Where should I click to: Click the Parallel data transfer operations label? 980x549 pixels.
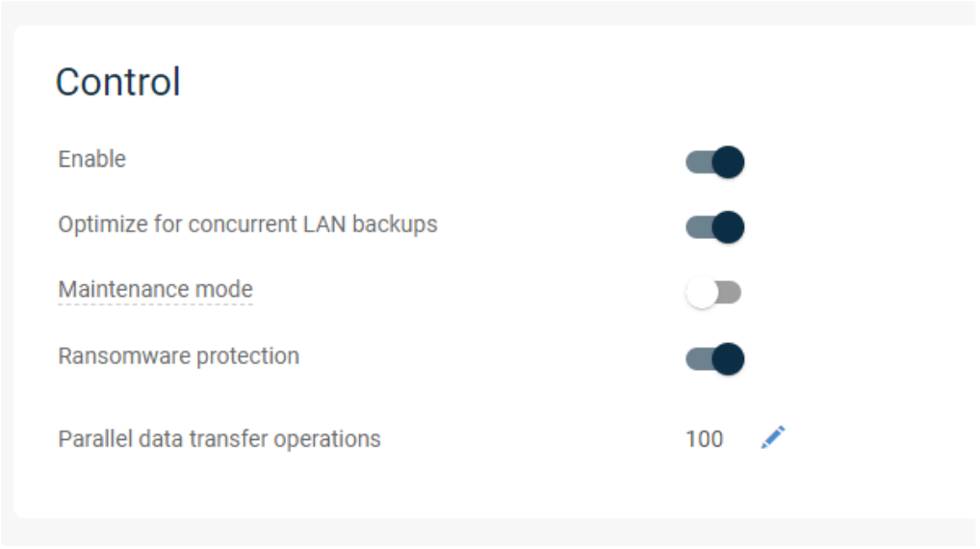click(219, 439)
